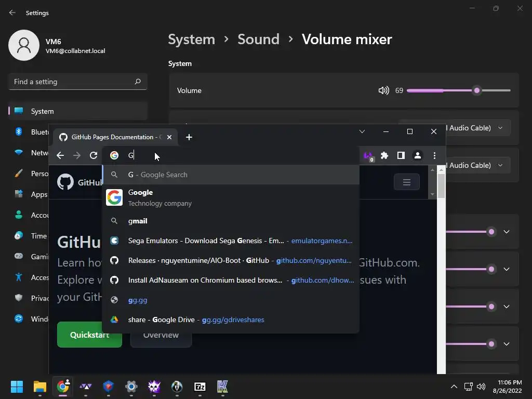Image resolution: width=532 pixels, height=399 pixels.
Task: Open the Personalization brush icon
Action: pyautogui.click(x=19, y=174)
